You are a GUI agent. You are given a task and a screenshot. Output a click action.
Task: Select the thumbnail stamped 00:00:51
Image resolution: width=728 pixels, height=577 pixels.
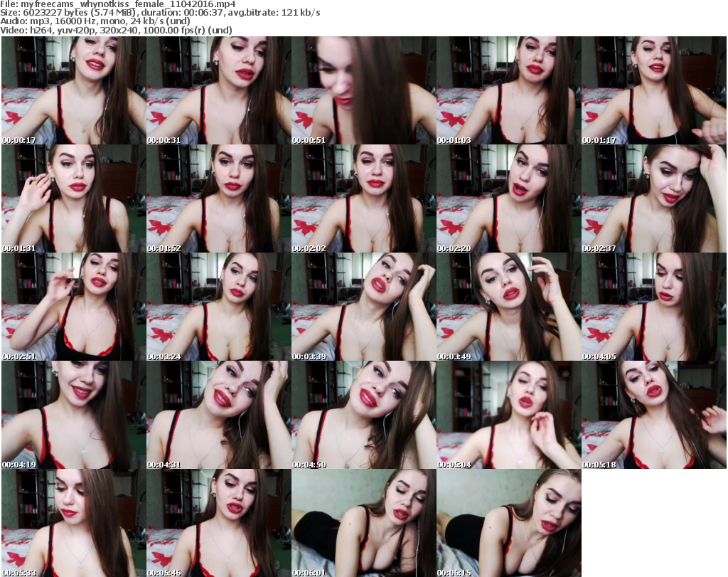[363, 90]
